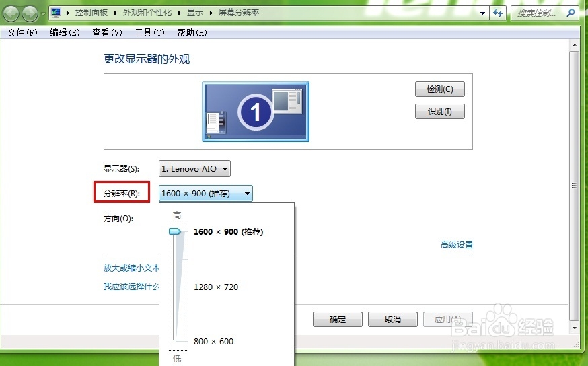The width and height of the screenshot is (588, 366).
Task: Click the Forward navigation arrow button
Action: pos(30,14)
